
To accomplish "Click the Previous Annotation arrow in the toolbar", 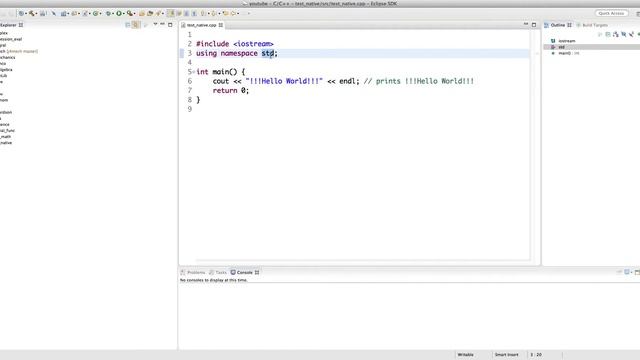I will pos(213,13).
